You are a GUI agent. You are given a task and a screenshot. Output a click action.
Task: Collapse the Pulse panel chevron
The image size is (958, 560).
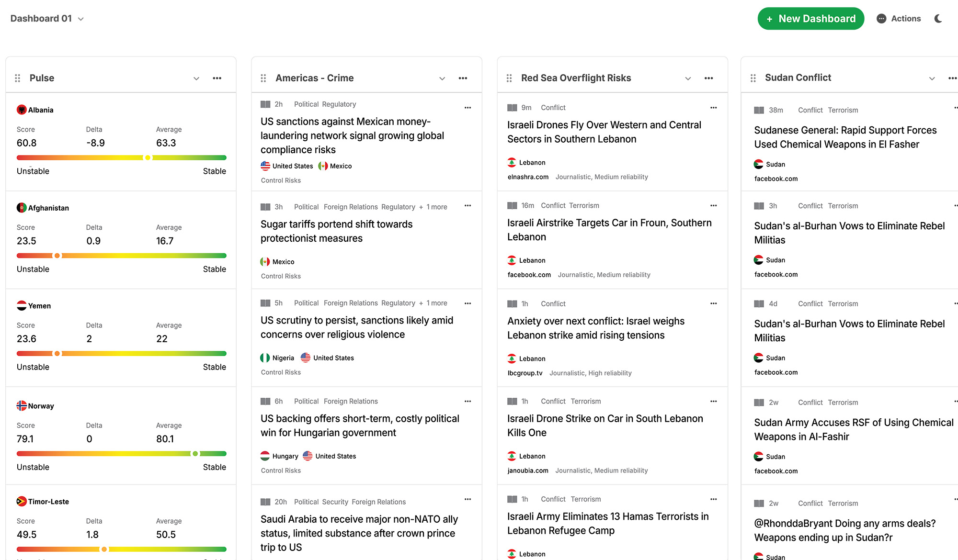click(196, 78)
